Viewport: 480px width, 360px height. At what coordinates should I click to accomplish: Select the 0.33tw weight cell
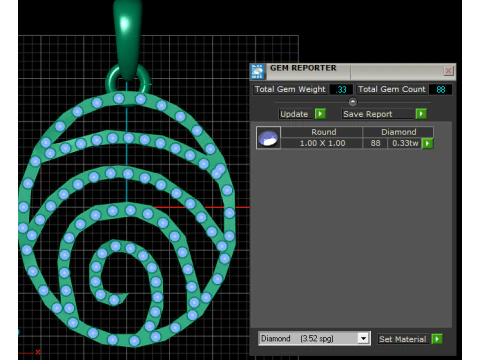click(405, 143)
